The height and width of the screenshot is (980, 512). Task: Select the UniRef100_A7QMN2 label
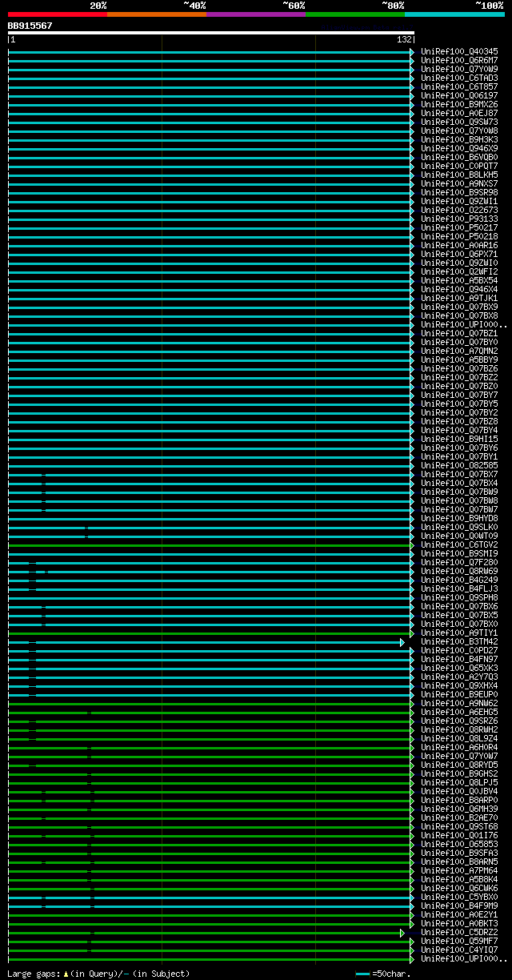pyautogui.click(x=460, y=351)
